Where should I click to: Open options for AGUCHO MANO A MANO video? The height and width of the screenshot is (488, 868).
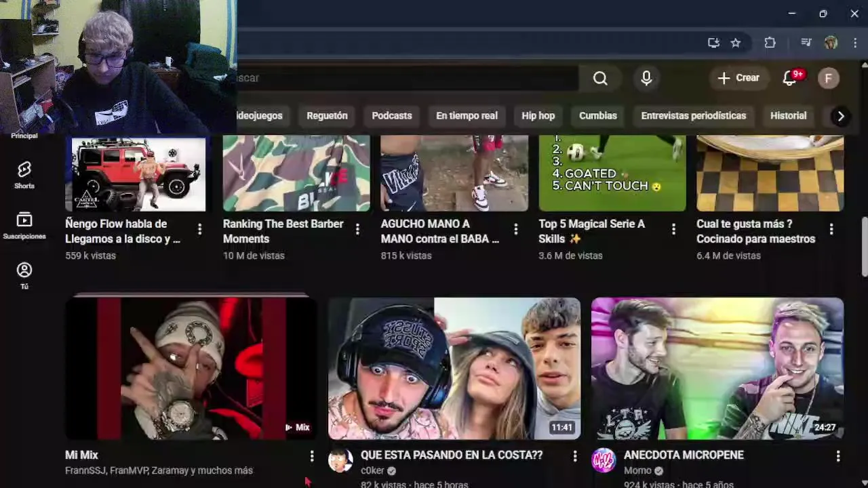515,230
